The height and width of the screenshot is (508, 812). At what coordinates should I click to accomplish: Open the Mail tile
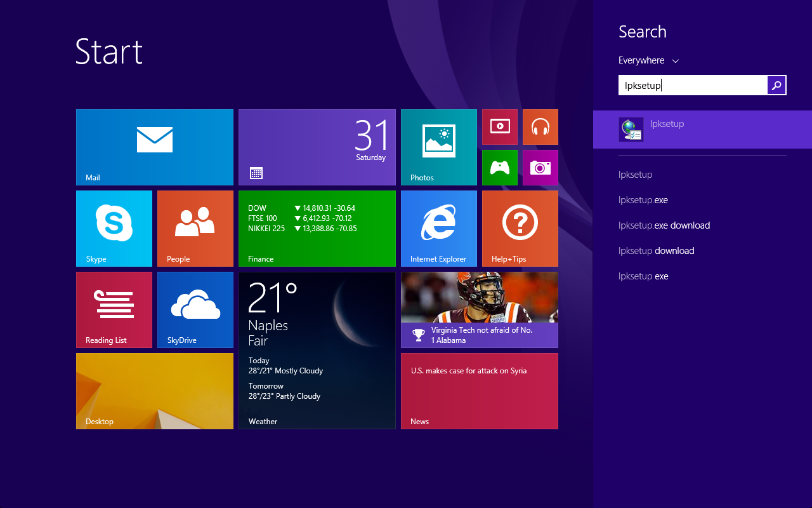tap(155, 147)
